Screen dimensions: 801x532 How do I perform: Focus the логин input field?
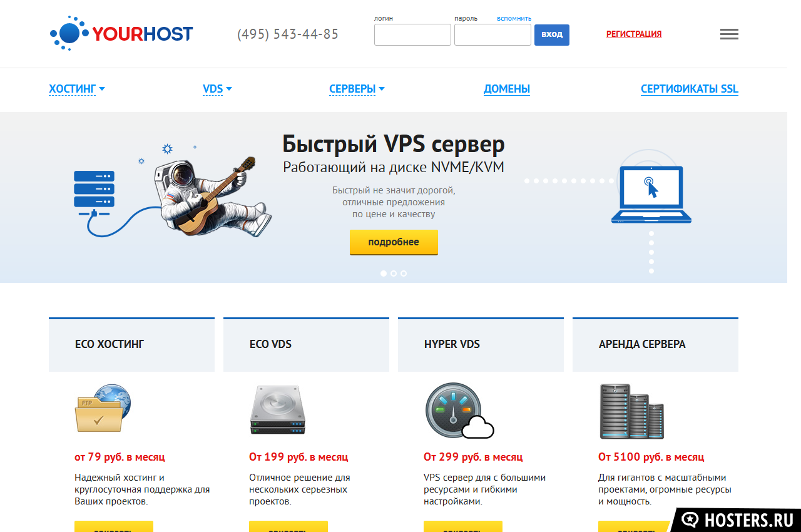pyautogui.click(x=412, y=35)
